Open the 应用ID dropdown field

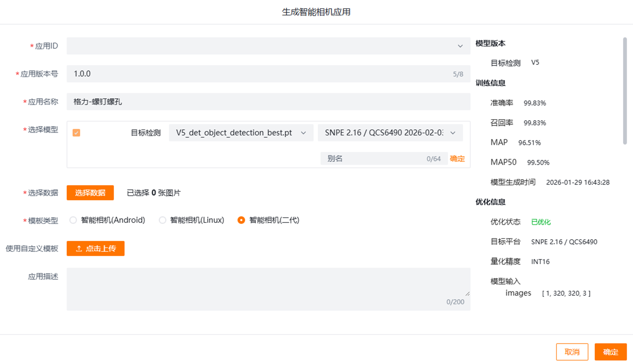click(x=261, y=46)
